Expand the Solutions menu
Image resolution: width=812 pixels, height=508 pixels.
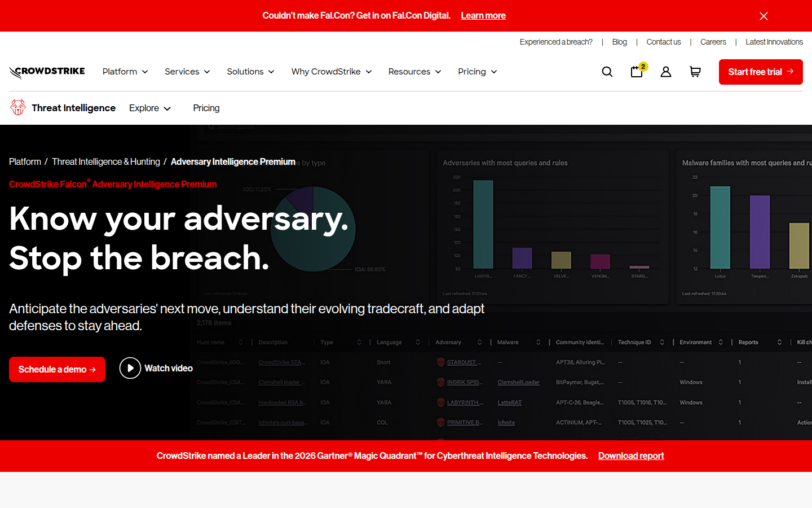tap(250, 72)
